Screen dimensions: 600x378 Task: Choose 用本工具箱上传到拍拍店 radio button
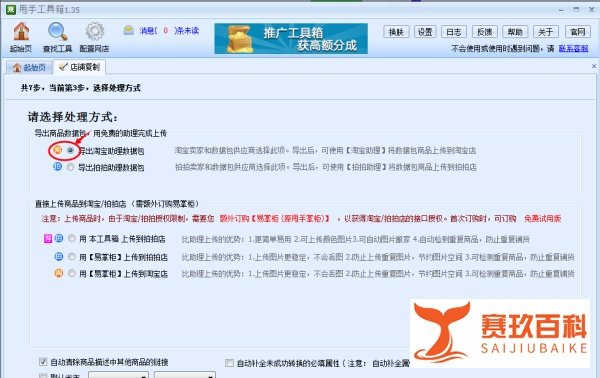pyautogui.click(x=72, y=239)
